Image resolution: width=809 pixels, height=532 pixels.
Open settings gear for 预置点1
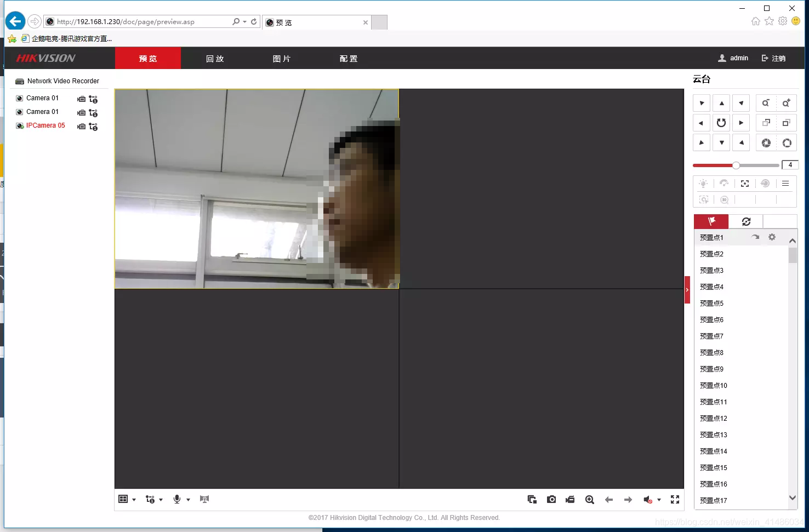coord(772,237)
